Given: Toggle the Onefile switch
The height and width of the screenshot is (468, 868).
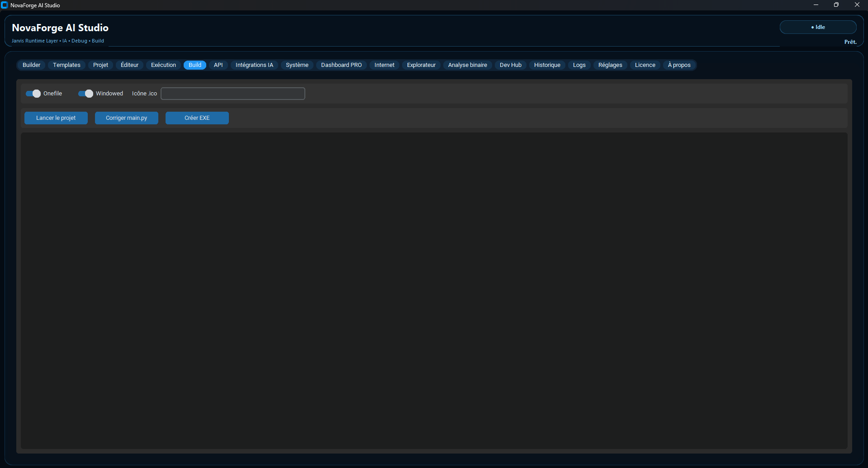Looking at the screenshot, I should pyautogui.click(x=33, y=94).
